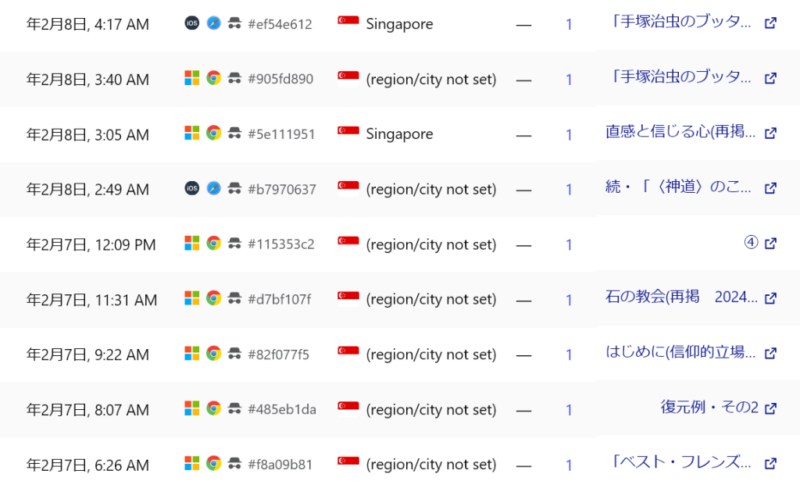Open the 「ベスト・フレンズ page link
The height and width of the screenshot is (488, 800).
click(680, 463)
